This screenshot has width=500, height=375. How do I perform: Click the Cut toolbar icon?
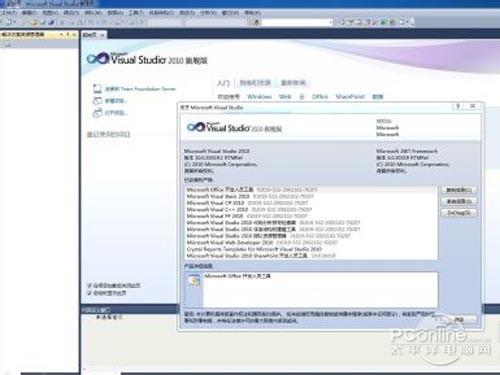(62, 22)
